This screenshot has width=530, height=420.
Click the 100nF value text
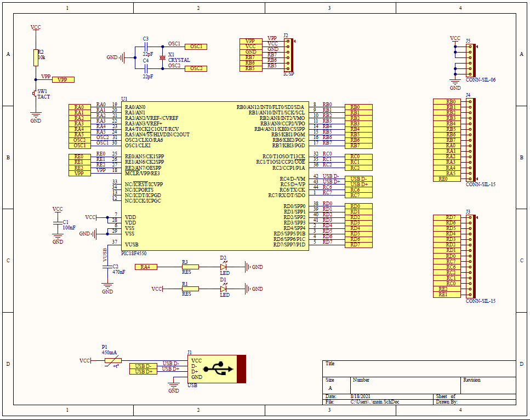[x=69, y=228]
